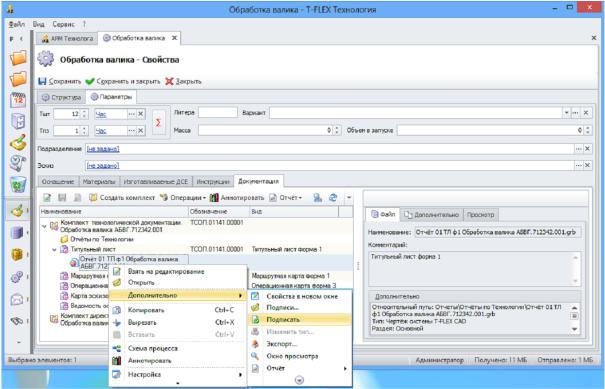This screenshot has width=605, height=389.
Task: Click the Масса spinner arrows
Action: (x=338, y=130)
